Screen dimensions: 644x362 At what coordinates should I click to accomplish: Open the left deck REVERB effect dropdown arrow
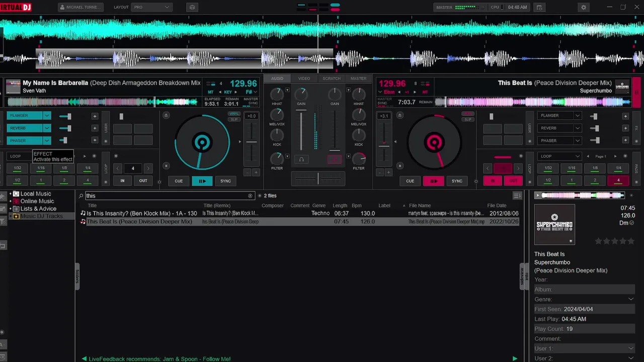coord(47,128)
